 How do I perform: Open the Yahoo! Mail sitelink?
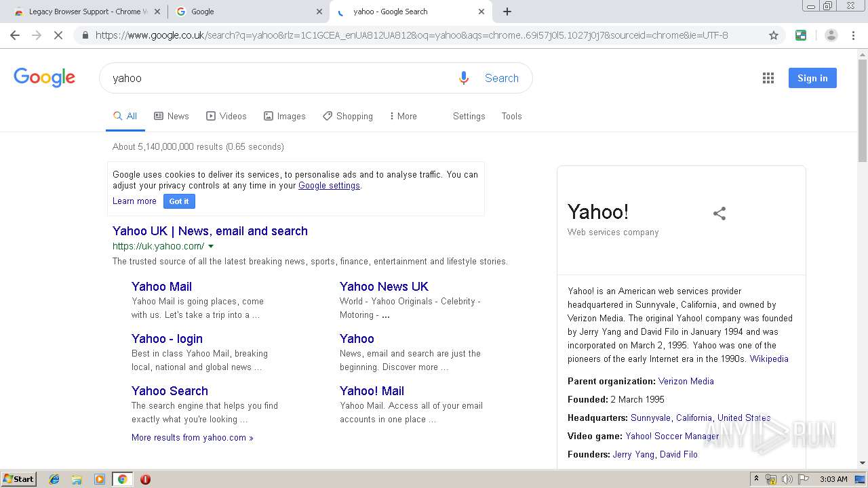coord(372,390)
